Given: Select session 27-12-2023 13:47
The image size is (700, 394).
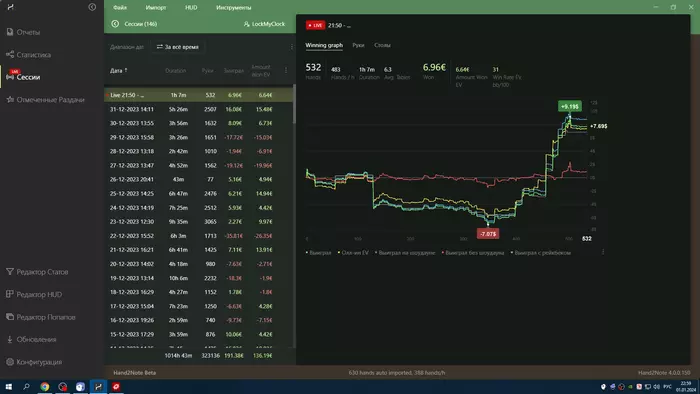Looking at the screenshot, I should [199, 165].
